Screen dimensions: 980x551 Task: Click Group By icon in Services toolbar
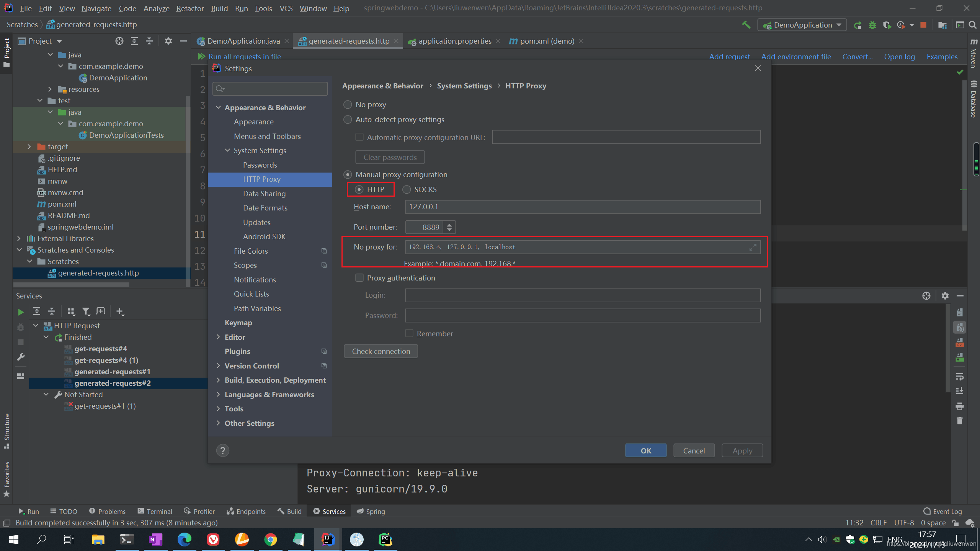71,311
